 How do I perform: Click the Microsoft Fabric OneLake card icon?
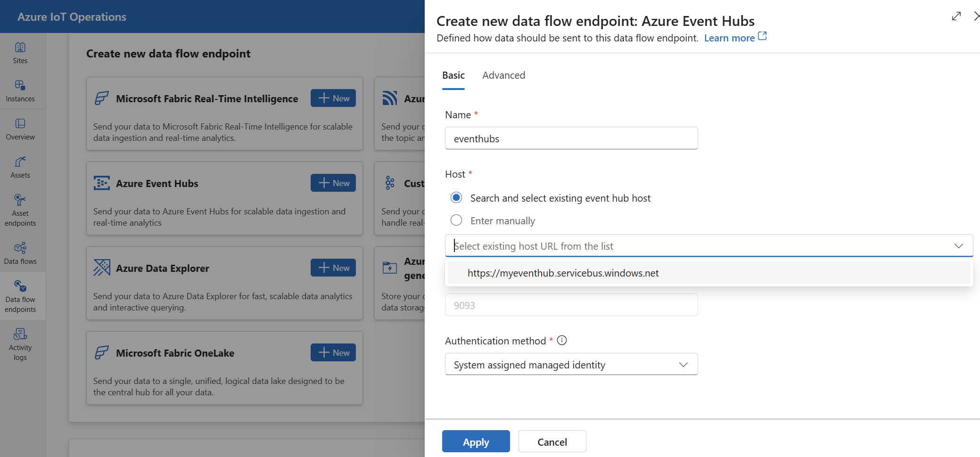tap(101, 352)
